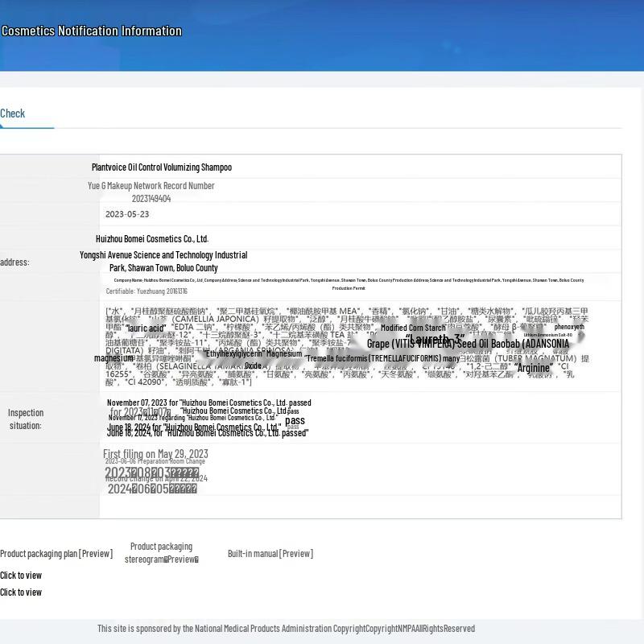Click the Arginine ingredient text

533,368
